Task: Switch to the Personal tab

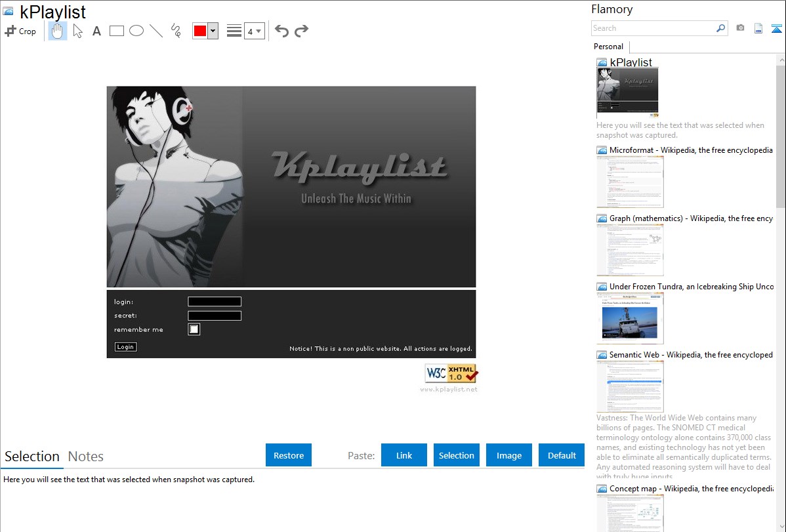Action: (x=609, y=47)
